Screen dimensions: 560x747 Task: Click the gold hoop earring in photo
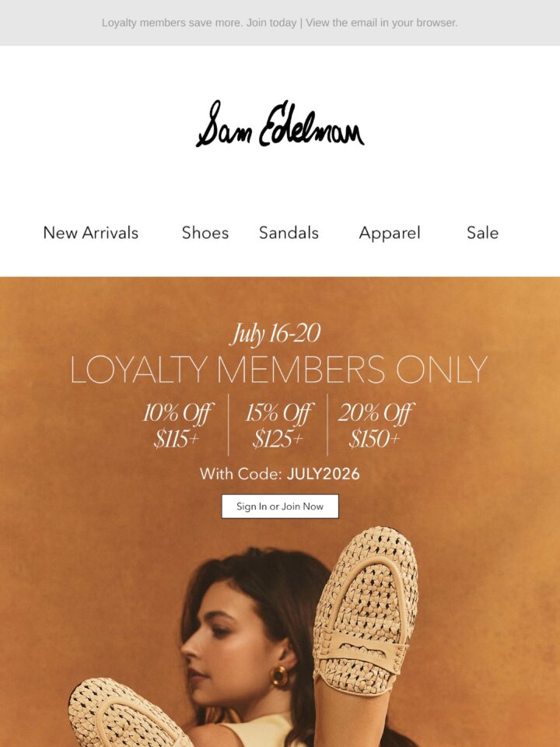(279, 675)
